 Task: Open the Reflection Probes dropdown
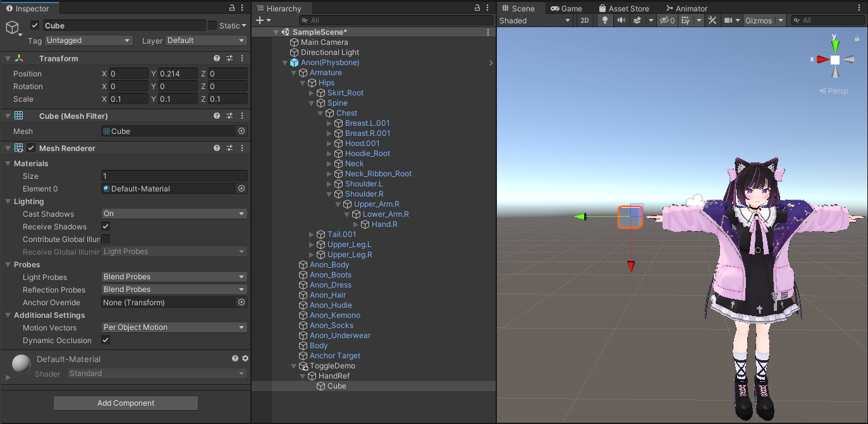coord(174,289)
